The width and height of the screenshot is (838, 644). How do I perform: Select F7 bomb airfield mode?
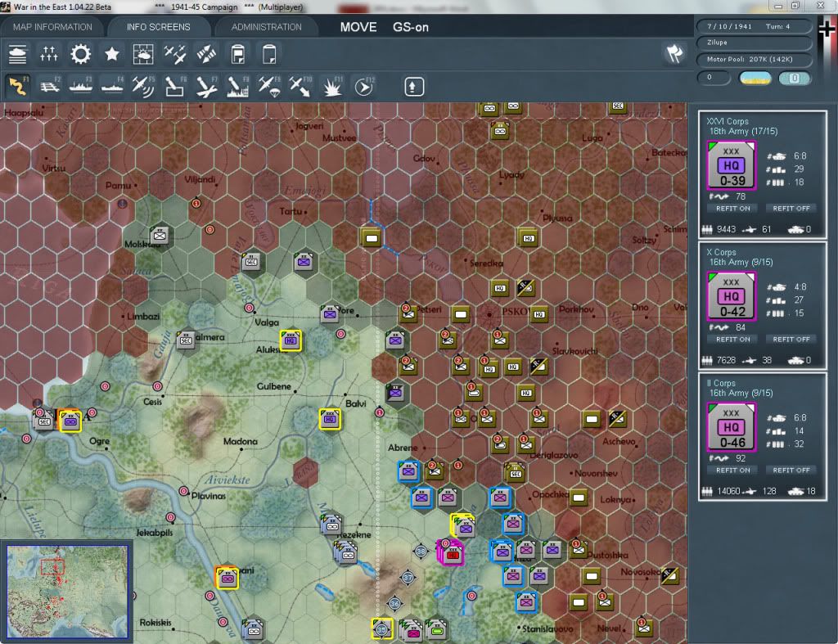point(206,86)
